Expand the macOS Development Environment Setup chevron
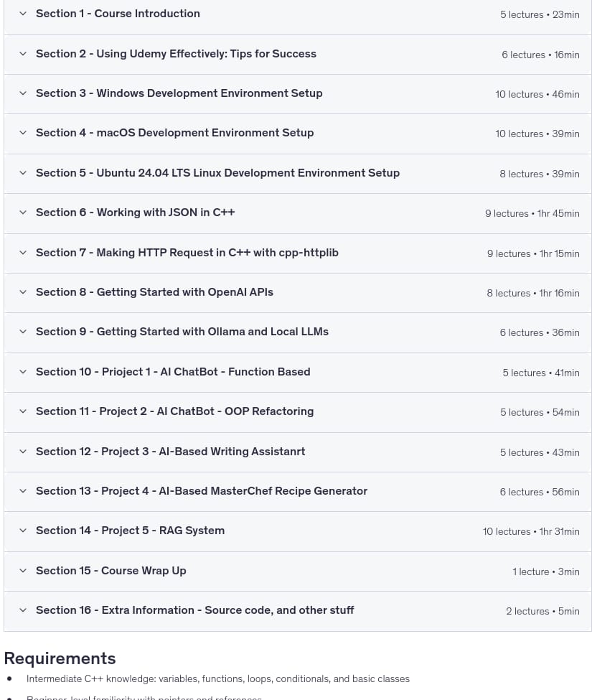The width and height of the screenshot is (592, 700). point(23,133)
